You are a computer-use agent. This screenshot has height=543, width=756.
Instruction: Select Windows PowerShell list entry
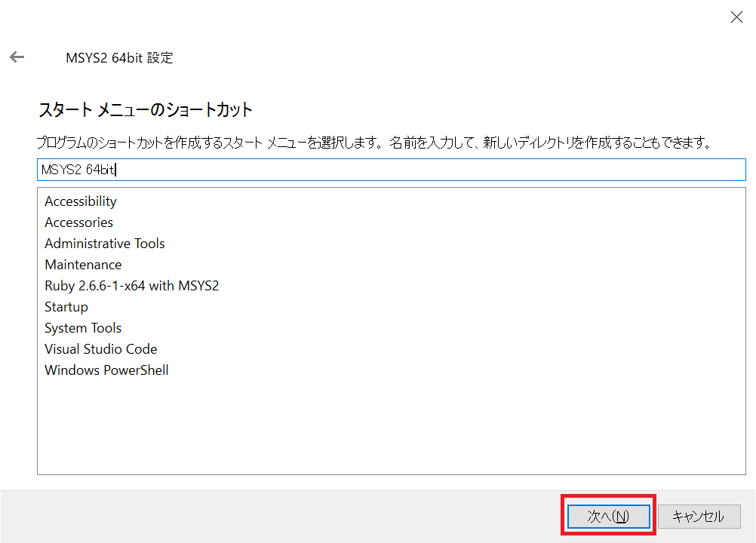106,370
